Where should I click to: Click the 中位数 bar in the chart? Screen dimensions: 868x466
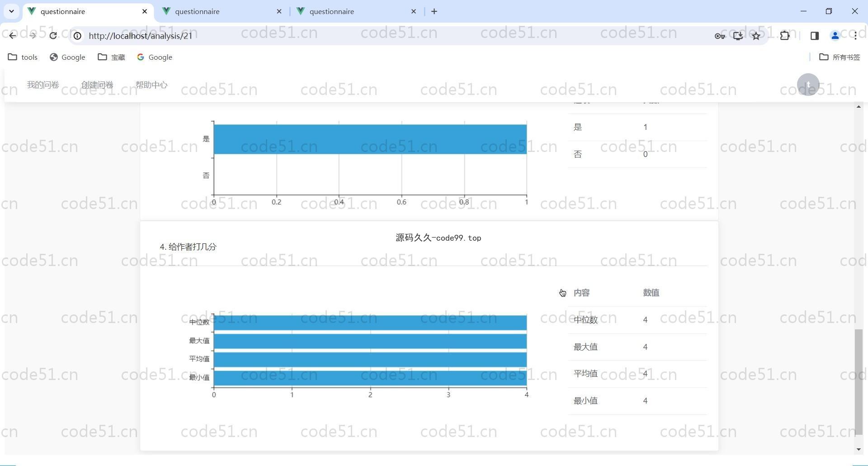tap(370, 323)
